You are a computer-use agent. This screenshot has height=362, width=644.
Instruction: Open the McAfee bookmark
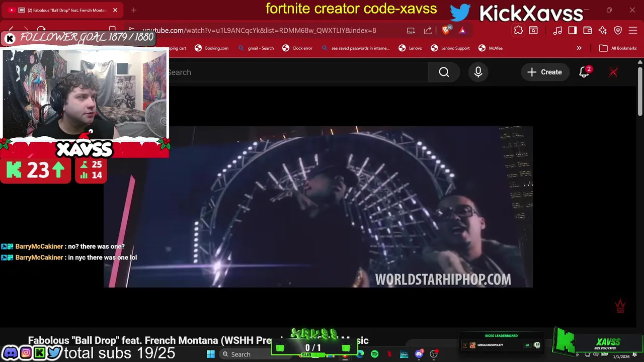(x=491, y=48)
